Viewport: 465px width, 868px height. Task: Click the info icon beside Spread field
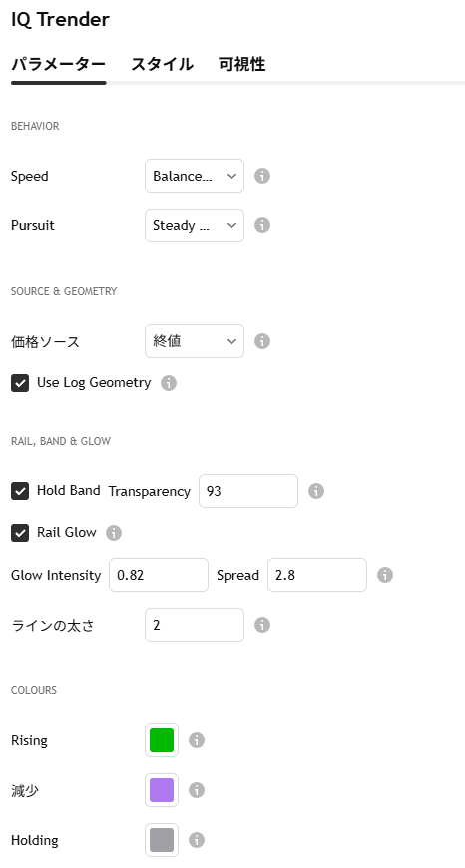(x=385, y=575)
